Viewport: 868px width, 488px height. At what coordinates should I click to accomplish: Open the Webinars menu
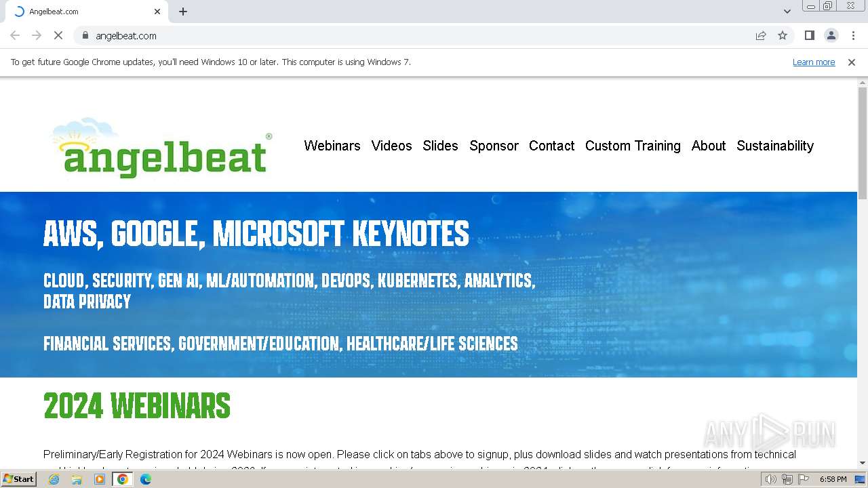[332, 146]
